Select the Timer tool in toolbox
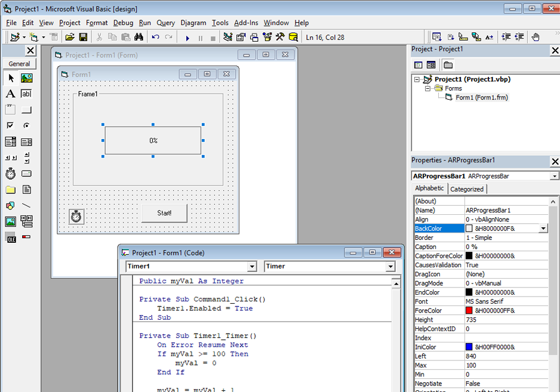This screenshot has height=392, width=560. click(11, 174)
